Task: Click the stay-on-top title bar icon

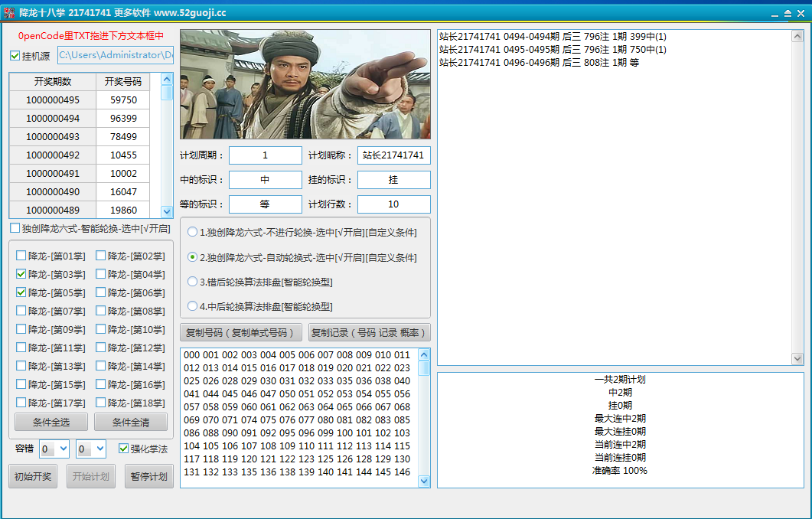Action: (x=788, y=14)
